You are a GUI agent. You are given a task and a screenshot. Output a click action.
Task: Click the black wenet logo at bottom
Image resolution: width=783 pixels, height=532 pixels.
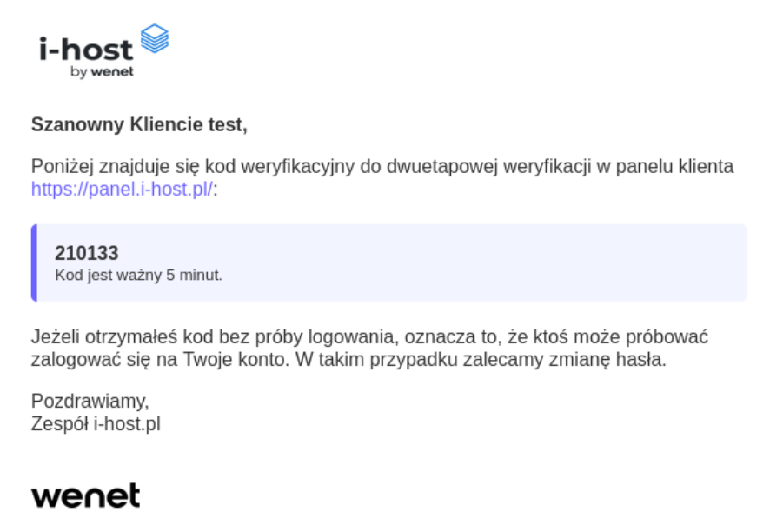85,495
